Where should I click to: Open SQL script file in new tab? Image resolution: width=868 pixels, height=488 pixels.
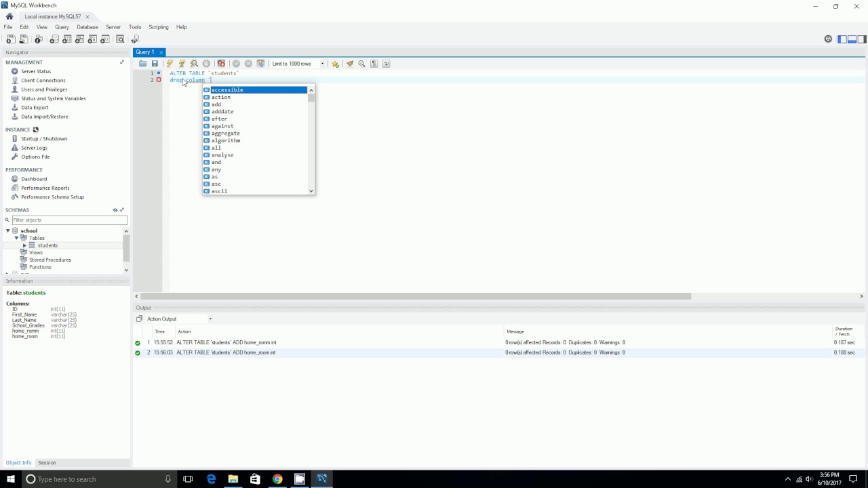(x=24, y=39)
